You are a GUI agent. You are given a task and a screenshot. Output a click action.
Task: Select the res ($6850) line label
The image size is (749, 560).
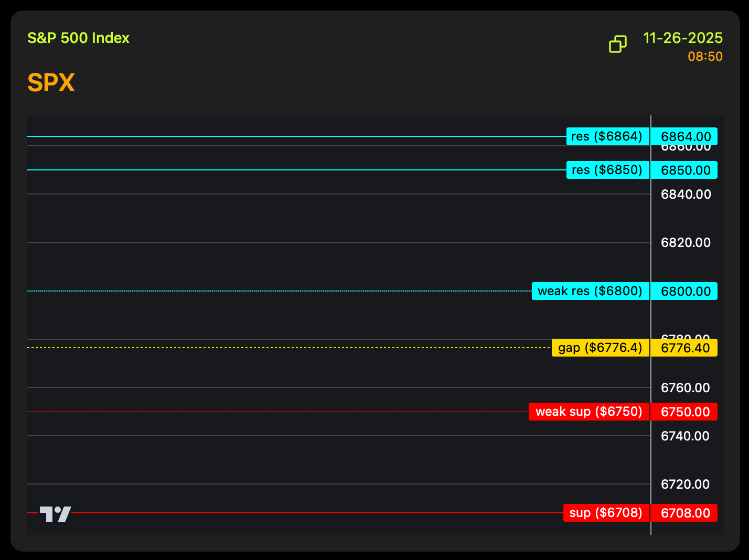(x=607, y=170)
